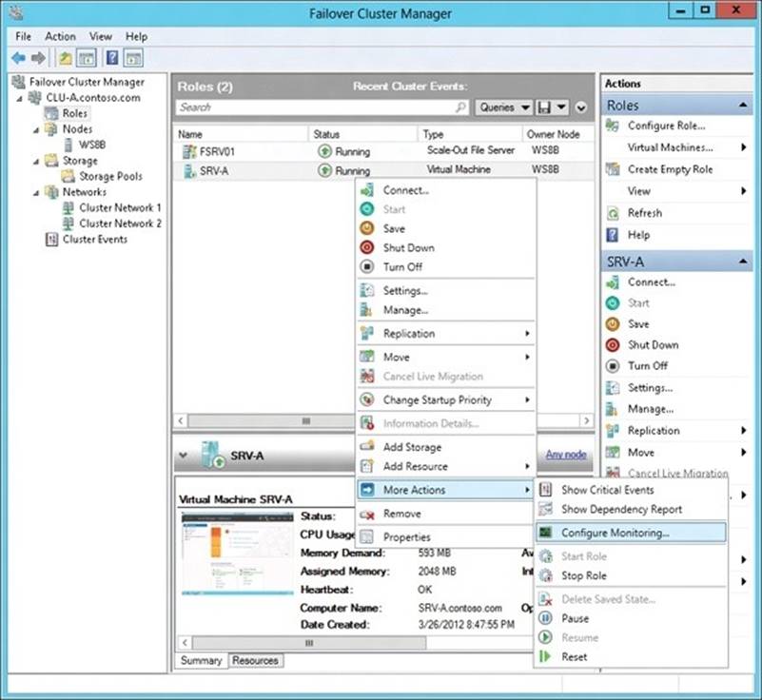Click the Shut Down icon in the SRV-A actions
This screenshot has height=700, width=762.
[x=613, y=345]
